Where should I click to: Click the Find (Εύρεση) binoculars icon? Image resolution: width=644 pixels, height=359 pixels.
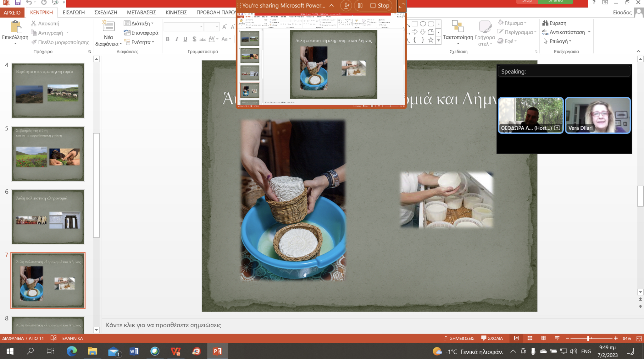pyautogui.click(x=545, y=23)
